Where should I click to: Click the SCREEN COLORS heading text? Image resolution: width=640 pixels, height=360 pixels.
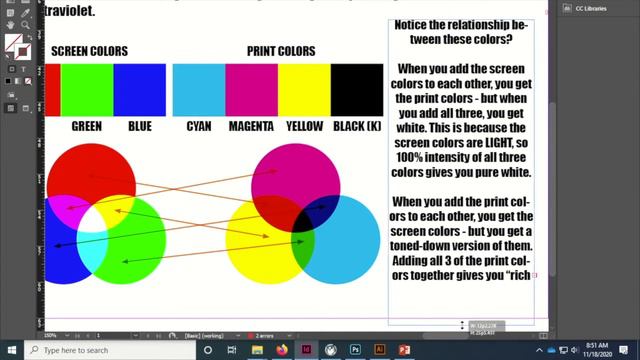click(x=89, y=51)
